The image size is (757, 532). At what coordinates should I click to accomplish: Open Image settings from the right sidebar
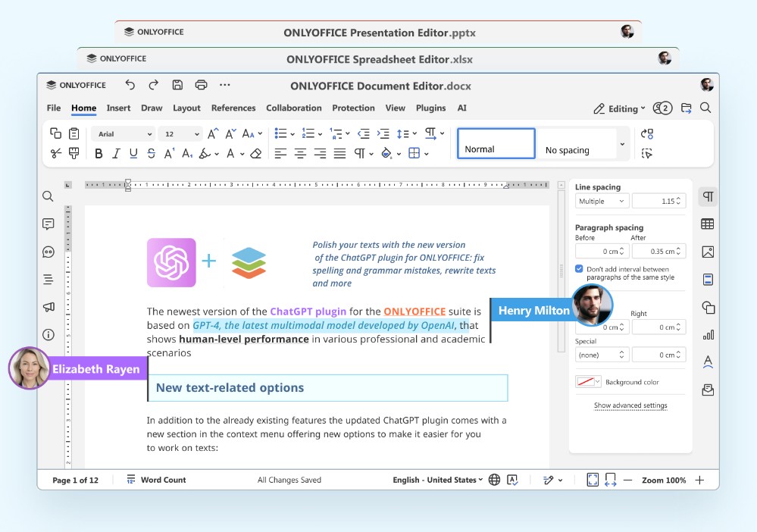(x=707, y=251)
